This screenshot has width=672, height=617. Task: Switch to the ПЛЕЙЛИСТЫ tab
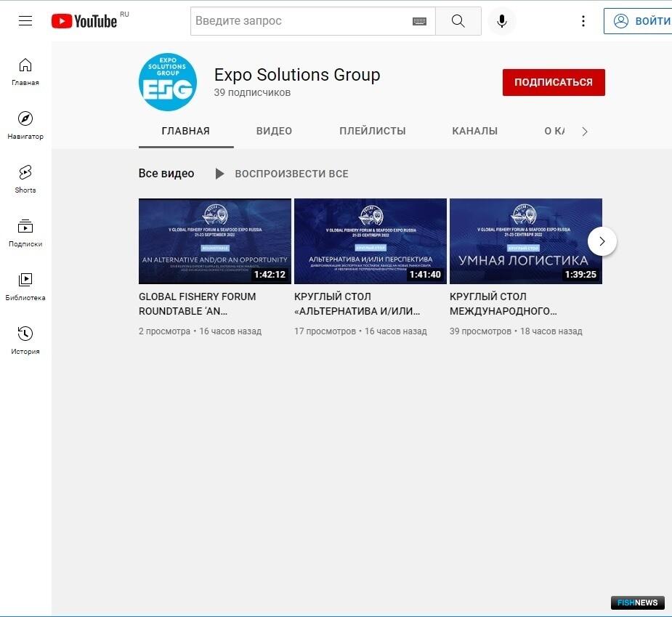coord(372,132)
